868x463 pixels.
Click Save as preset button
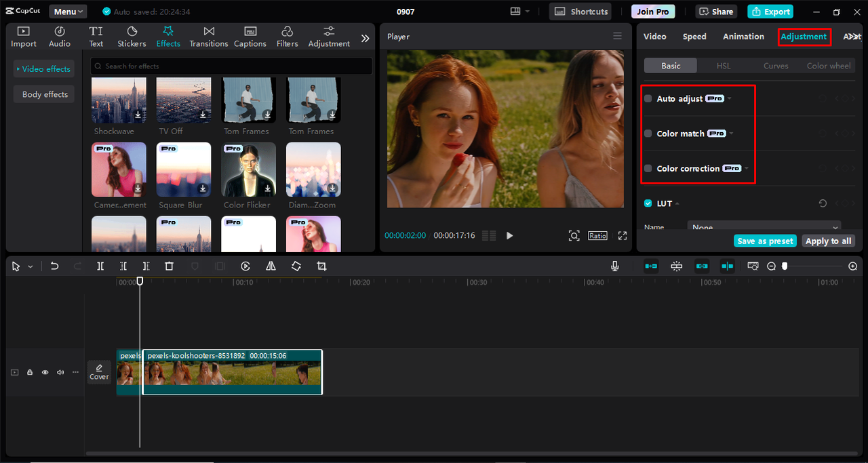[765, 241]
